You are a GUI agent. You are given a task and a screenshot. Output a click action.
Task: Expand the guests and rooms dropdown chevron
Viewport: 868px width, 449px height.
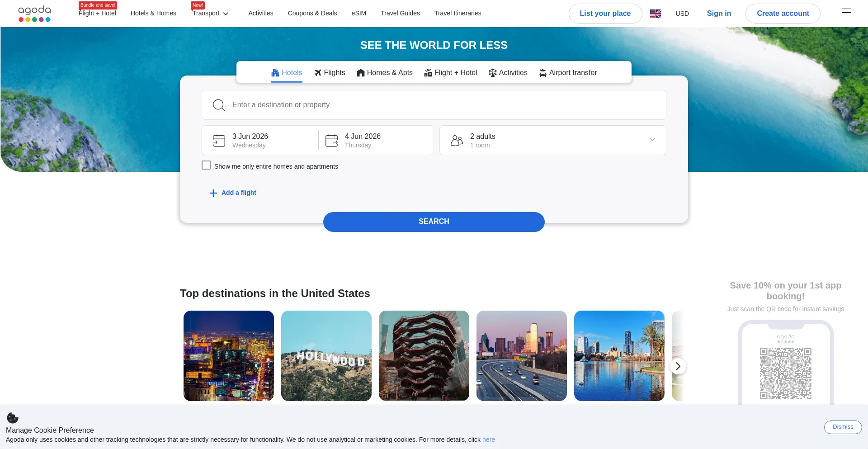tap(652, 140)
